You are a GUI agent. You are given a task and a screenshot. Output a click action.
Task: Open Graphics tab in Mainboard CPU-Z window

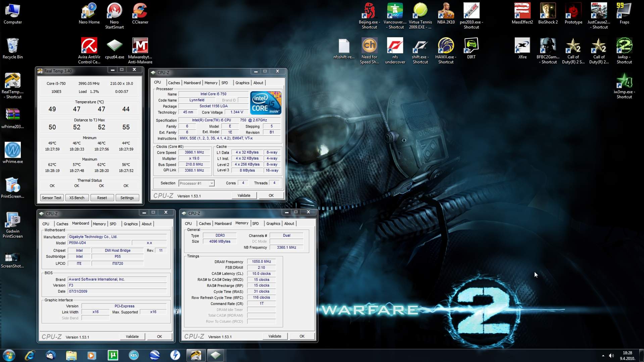[x=131, y=224]
